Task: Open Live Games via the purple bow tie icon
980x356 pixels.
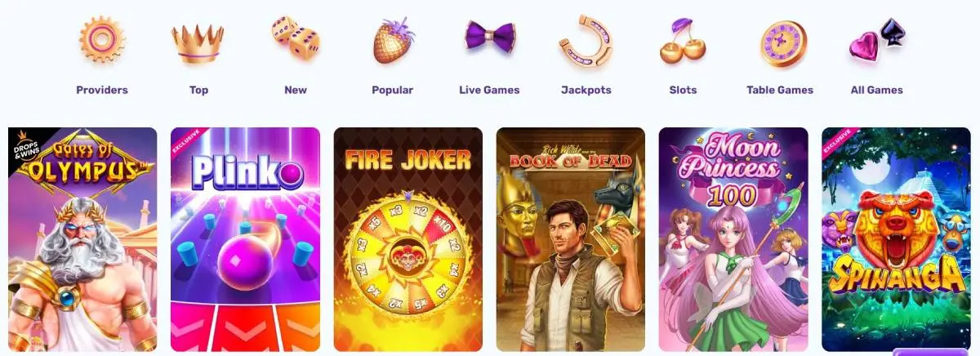Action: [x=490, y=38]
